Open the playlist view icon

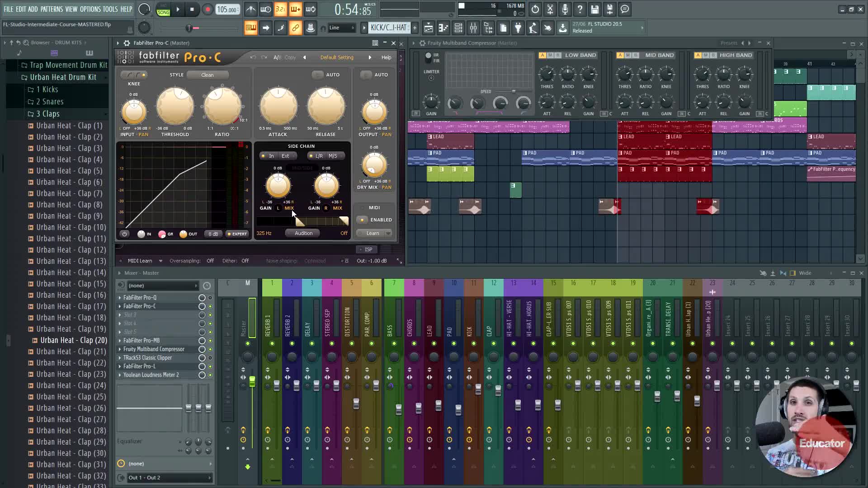(x=428, y=28)
